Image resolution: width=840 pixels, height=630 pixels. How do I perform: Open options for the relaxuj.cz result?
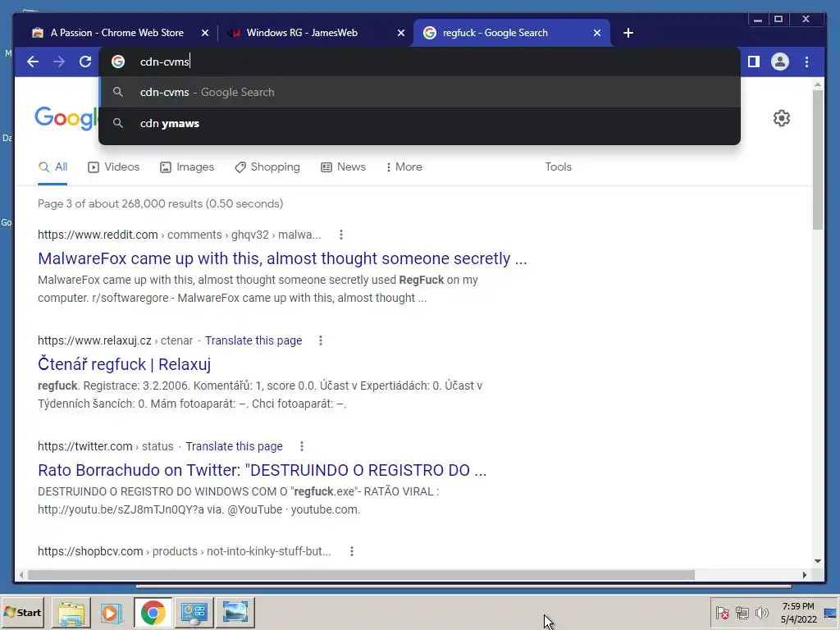pyautogui.click(x=321, y=340)
